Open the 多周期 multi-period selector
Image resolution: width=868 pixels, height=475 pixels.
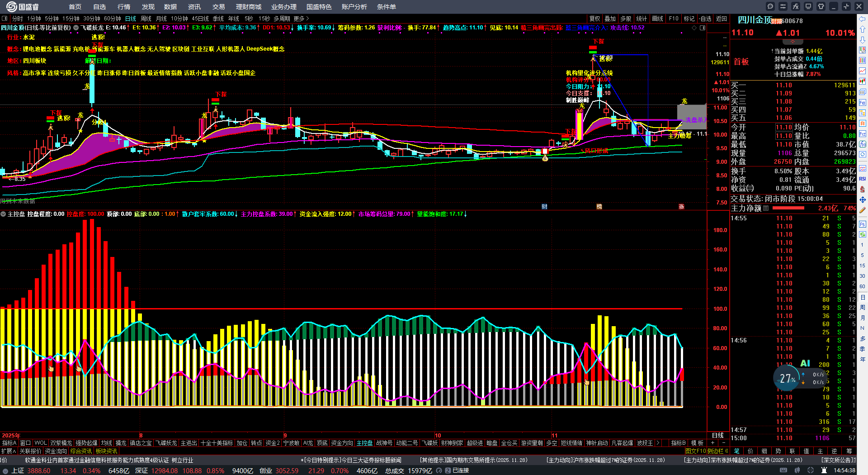(282, 19)
